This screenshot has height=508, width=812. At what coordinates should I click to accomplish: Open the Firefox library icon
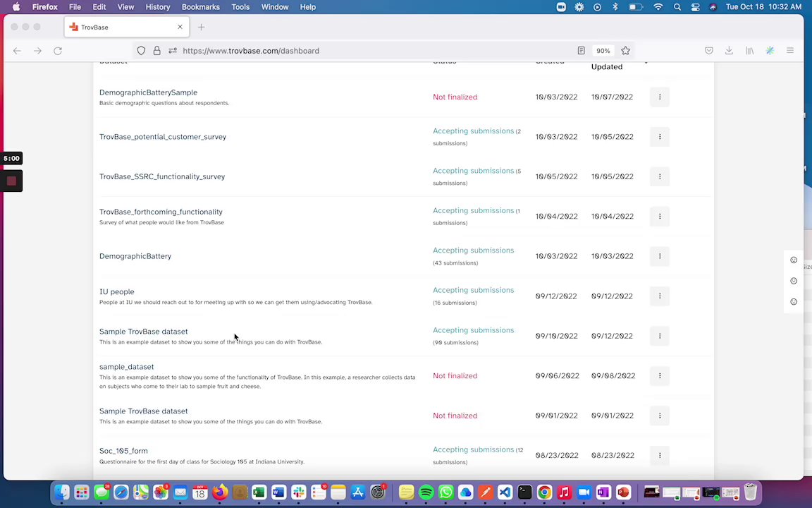pos(749,51)
